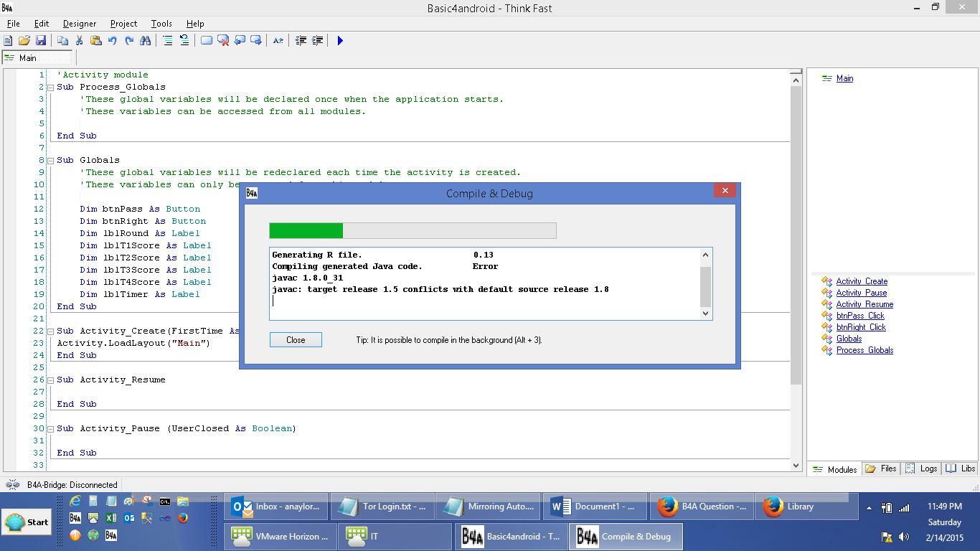Collapse Sub Activity_Create code fold
The image size is (980, 551).
(50, 331)
